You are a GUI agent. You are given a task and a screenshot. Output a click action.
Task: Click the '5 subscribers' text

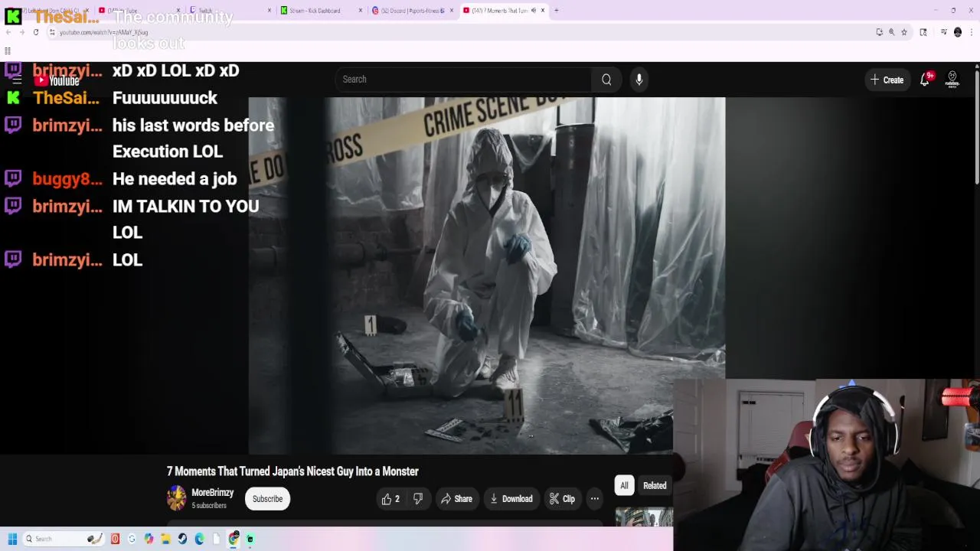[x=209, y=506]
